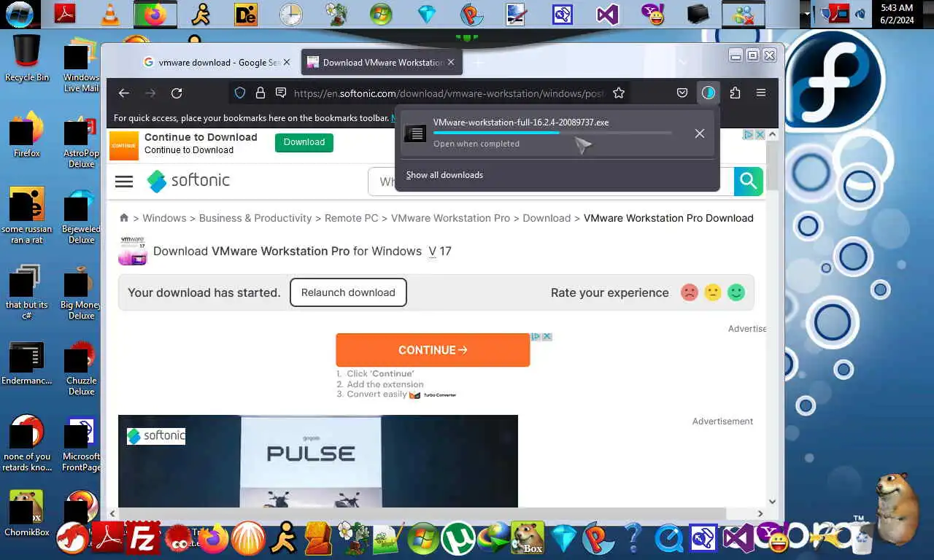Click the Softonic logo
The image size is (934, 560).
pyautogui.click(x=188, y=181)
